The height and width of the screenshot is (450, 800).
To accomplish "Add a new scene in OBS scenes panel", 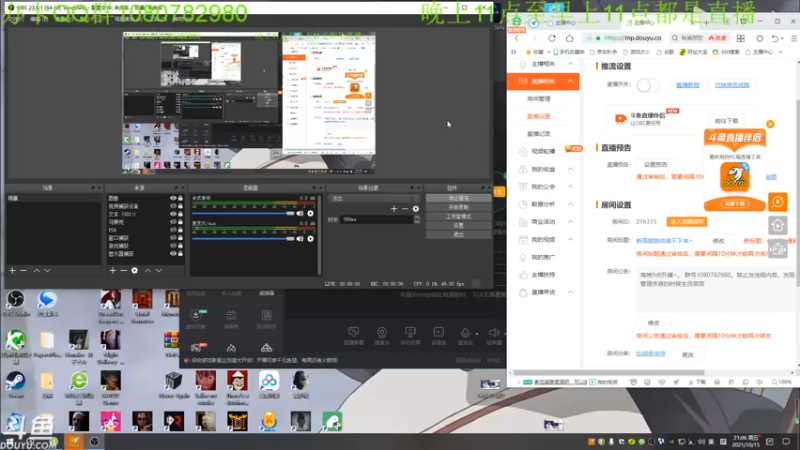I will click(x=12, y=270).
